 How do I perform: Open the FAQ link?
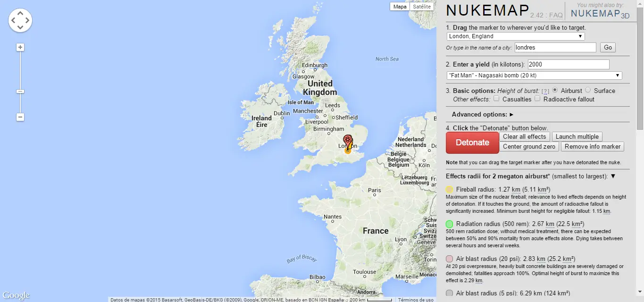click(x=556, y=16)
